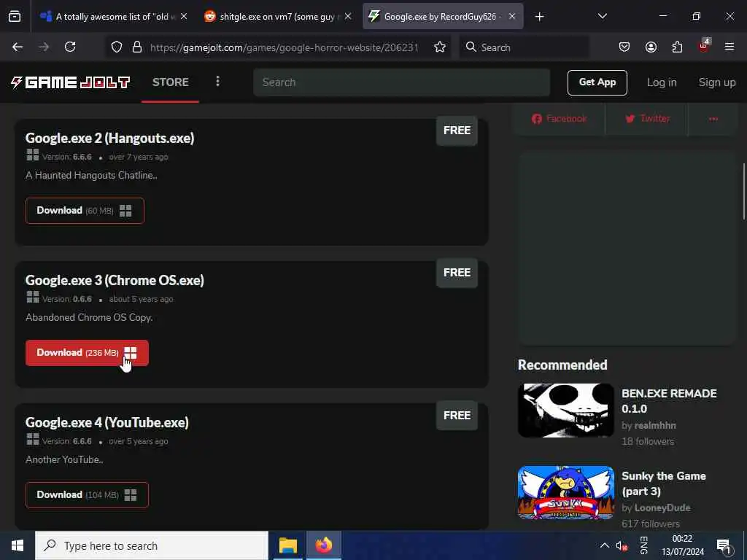Open the Firefox View tab list icon
The height and width of the screenshot is (560, 747).
tap(15, 16)
